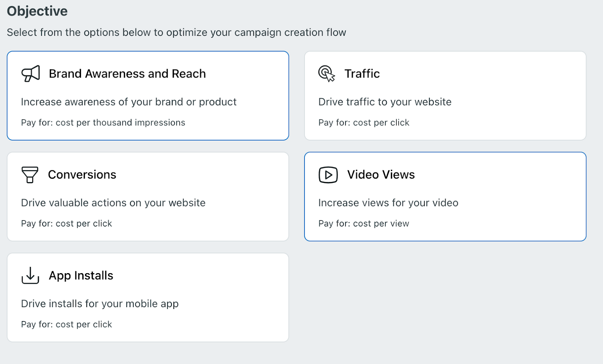Click 'Drive installs for your mobile app' text
Screen dimensions: 603x364
99,304
